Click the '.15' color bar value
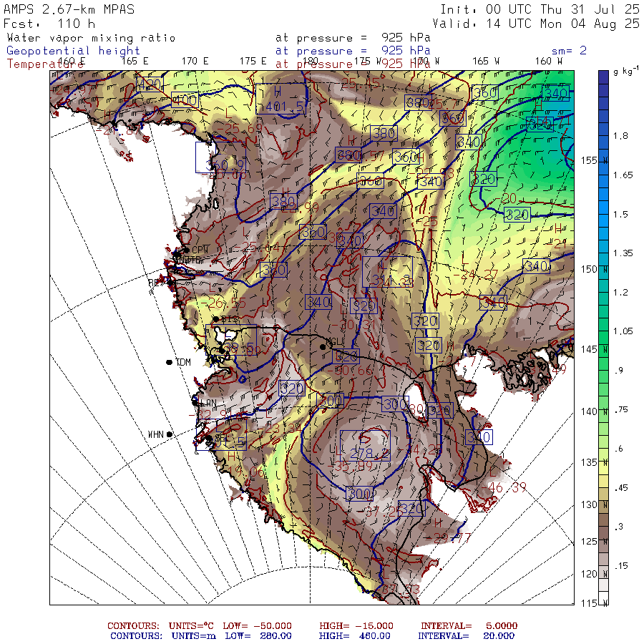The height and width of the screenshot is (644, 644). pyautogui.click(x=621, y=565)
